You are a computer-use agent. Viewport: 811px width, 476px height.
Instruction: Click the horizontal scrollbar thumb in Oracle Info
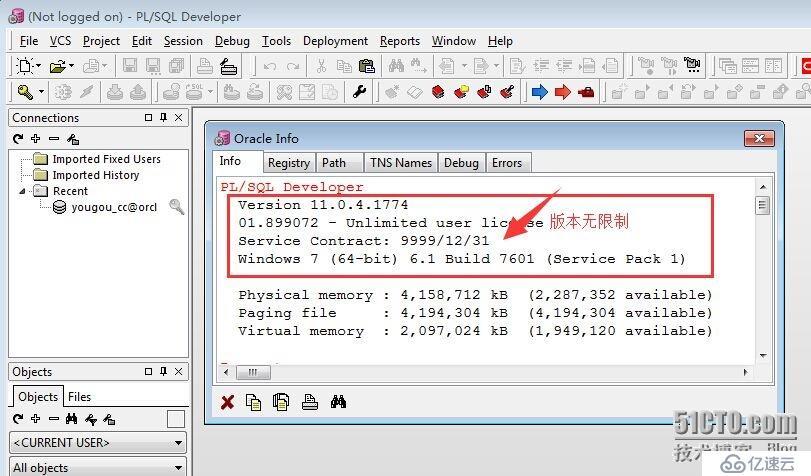point(253,372)
